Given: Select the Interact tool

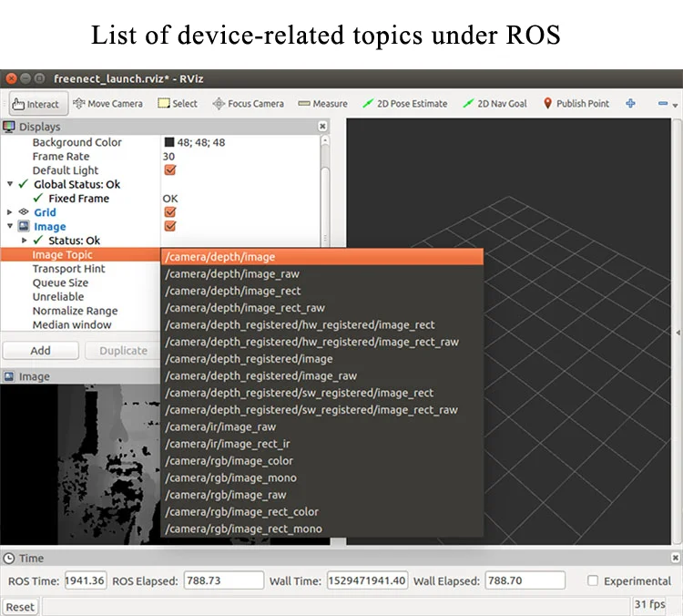Looking at the screenshot, I should 38,104.
